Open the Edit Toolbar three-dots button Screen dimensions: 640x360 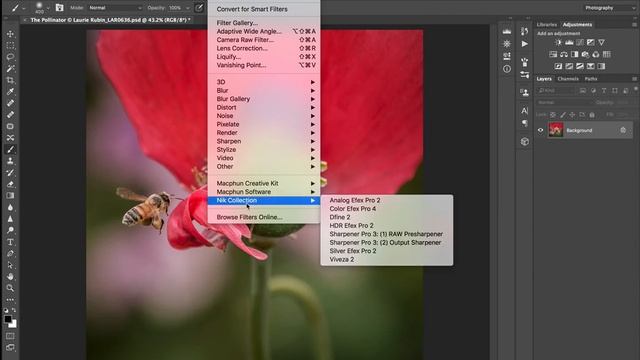(x=10, y=300)
